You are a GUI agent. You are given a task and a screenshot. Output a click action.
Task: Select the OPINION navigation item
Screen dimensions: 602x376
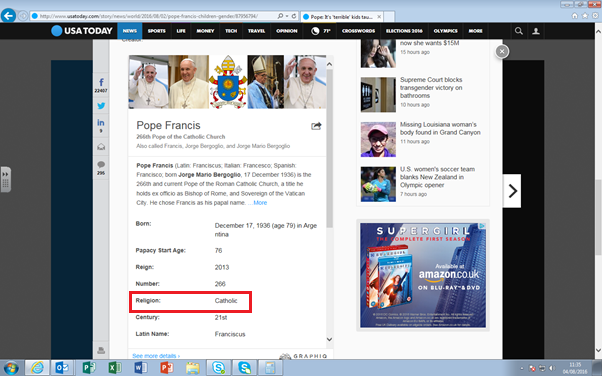coord(287,31)
